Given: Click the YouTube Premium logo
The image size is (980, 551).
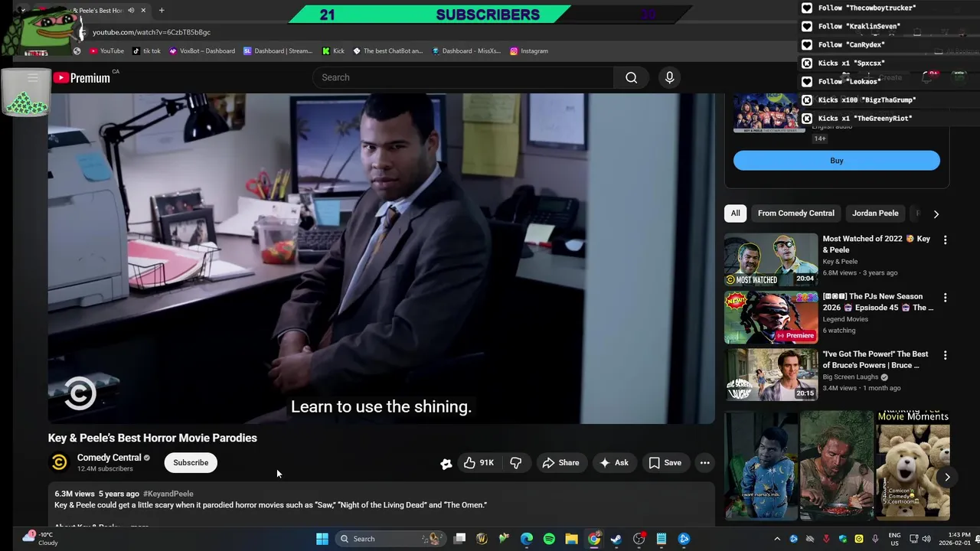Looking at the screenshot, I should pos(82,77).
